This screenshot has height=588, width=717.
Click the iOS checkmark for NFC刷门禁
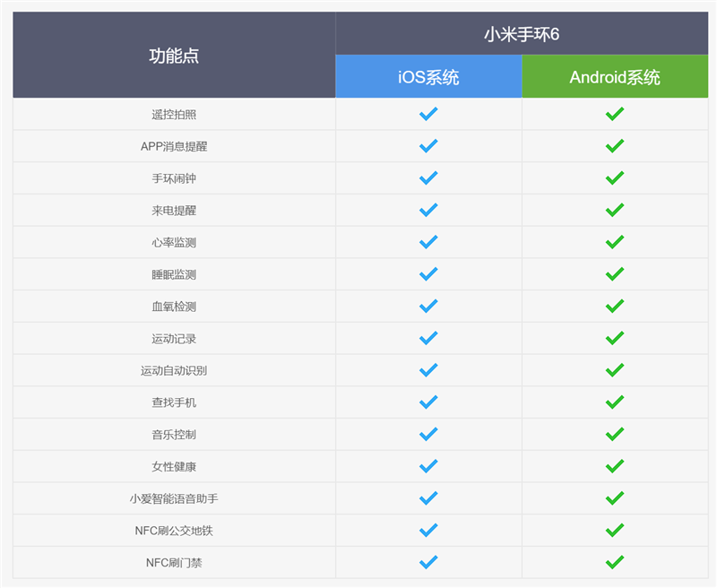click(428, 562)
